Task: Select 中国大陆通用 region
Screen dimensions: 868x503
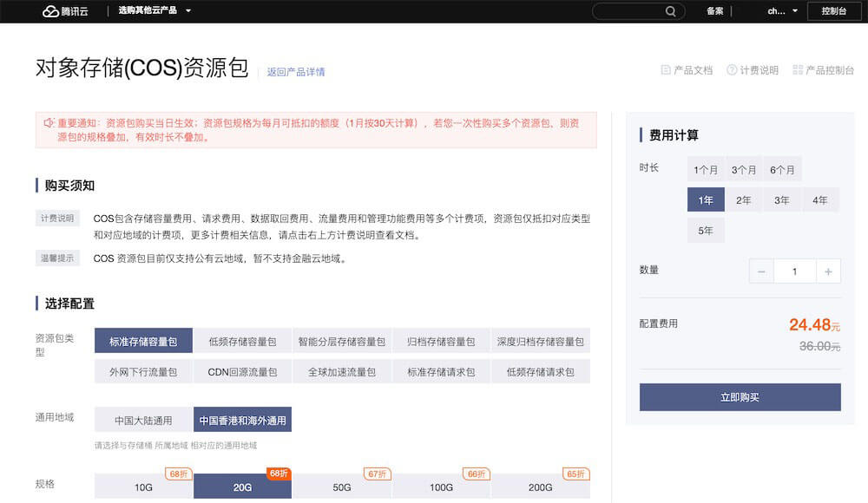Action: click(x=143, y=420)
